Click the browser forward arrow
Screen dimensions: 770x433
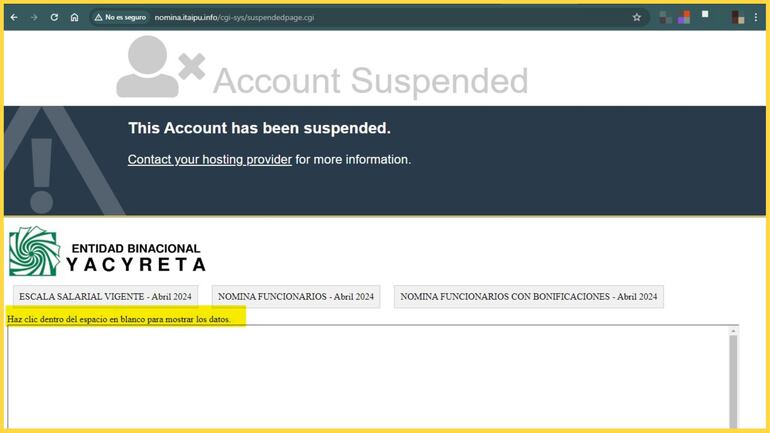pos(33,17)
